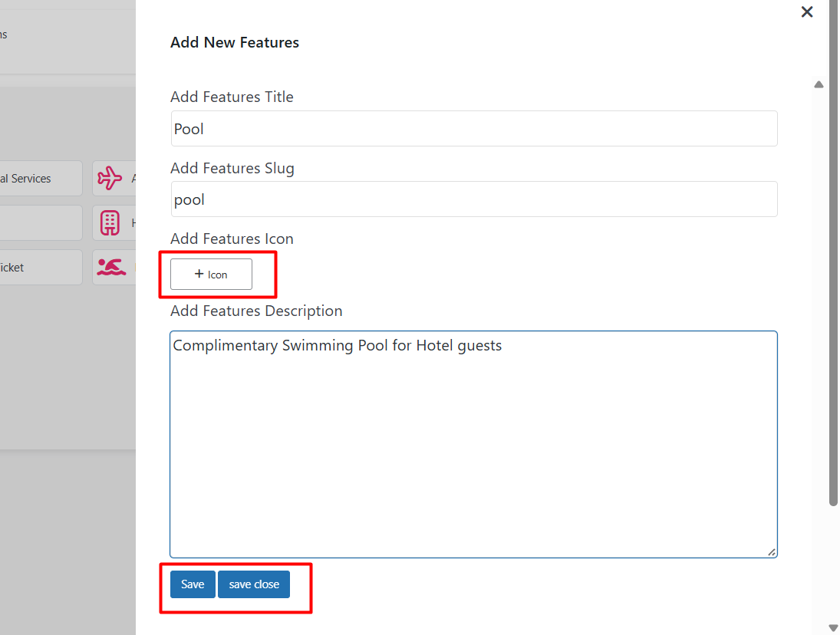Image resolution: width=840 pixels, height=635 pixels.
Task: Open the icon picker with '+ Icon'
Action: [211, 275]
